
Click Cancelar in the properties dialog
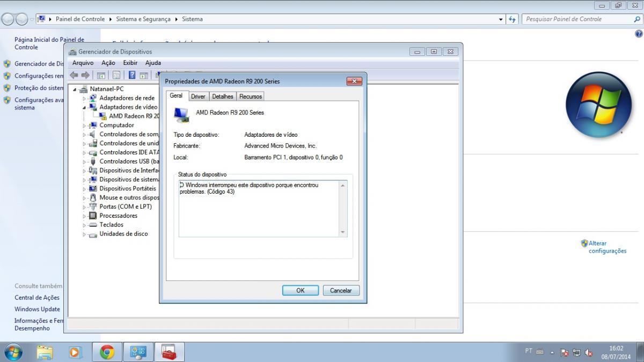point(341,290)
